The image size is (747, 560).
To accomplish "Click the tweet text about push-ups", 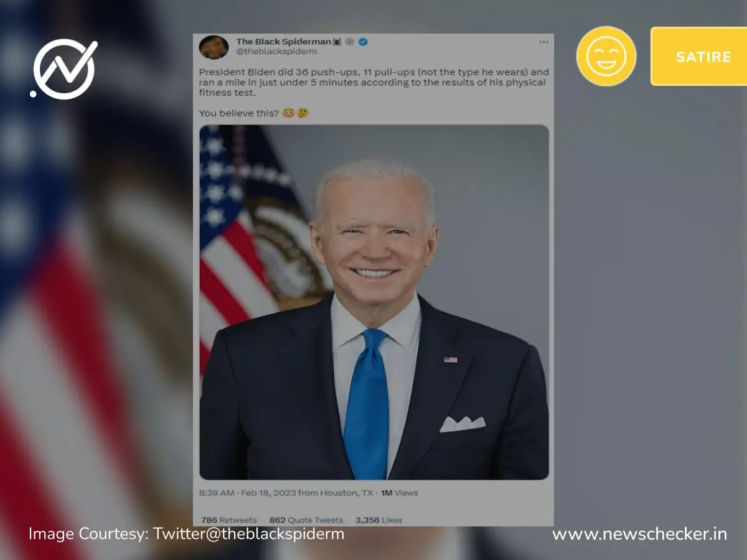I will pyautogui.click(x=372, y=82).
